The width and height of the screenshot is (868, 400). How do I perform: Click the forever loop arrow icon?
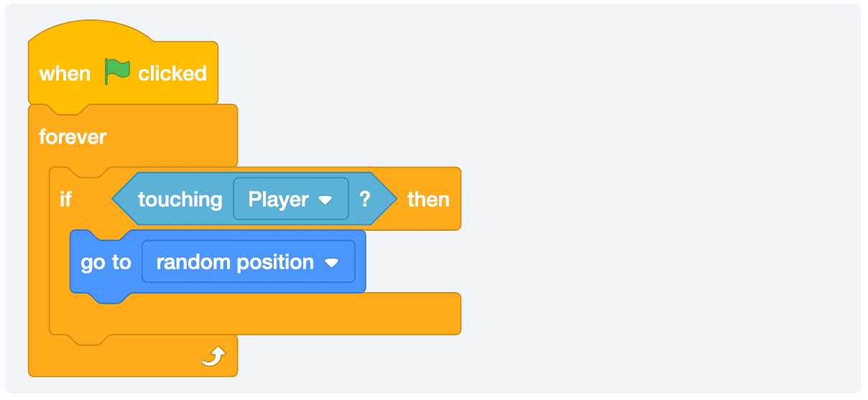(213, 356)
